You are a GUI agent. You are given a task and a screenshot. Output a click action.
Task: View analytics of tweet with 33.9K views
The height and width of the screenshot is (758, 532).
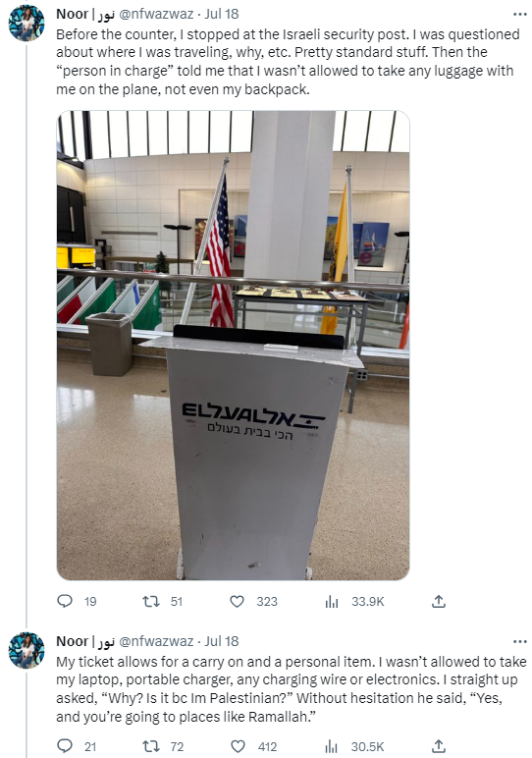[332, 601]
